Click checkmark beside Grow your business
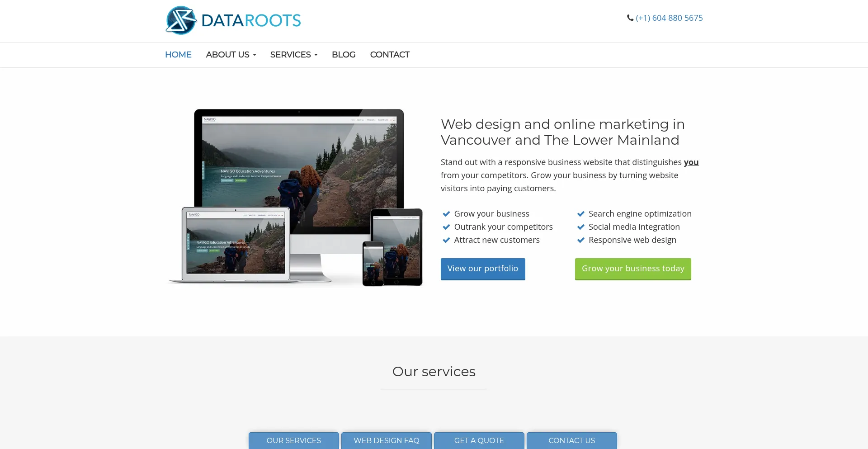Image resolution: width=868 pixels, height=449 pixels. tap(446, 214)
